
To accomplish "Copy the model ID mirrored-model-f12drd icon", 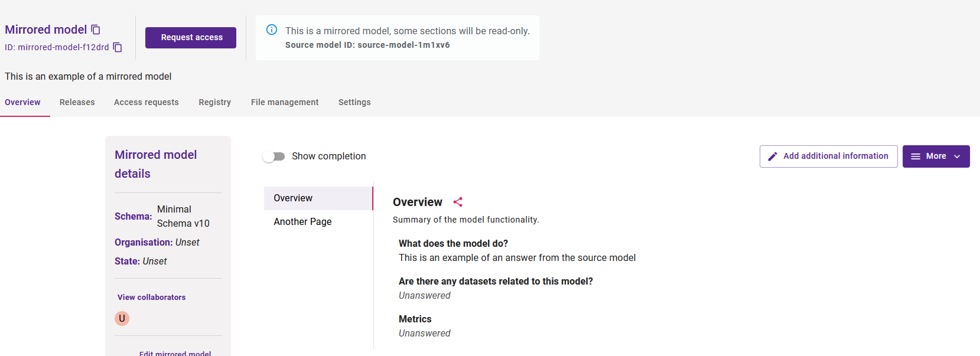I will coord(118,47).
